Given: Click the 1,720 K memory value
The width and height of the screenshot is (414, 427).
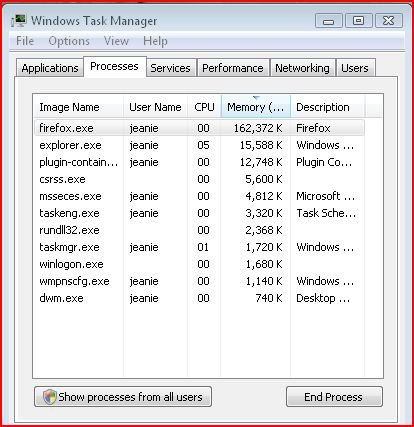Looking at the screenshot, I should 264,247.
